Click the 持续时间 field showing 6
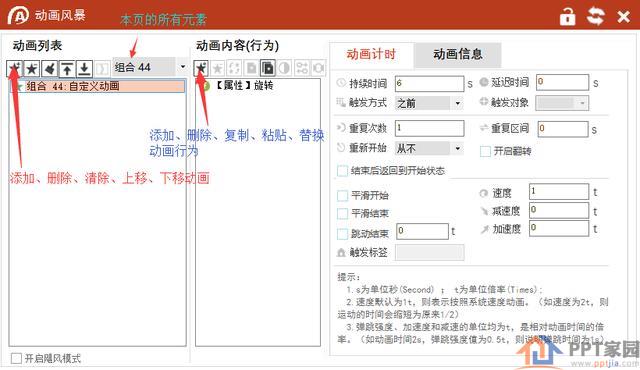Screen dimensions: 640x370 429,84
